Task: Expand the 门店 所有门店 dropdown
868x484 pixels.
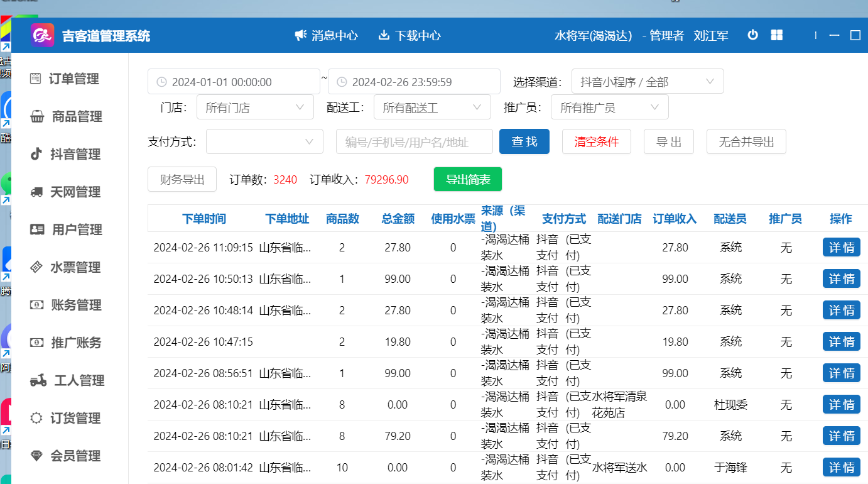Action: (x=255, y=107)
